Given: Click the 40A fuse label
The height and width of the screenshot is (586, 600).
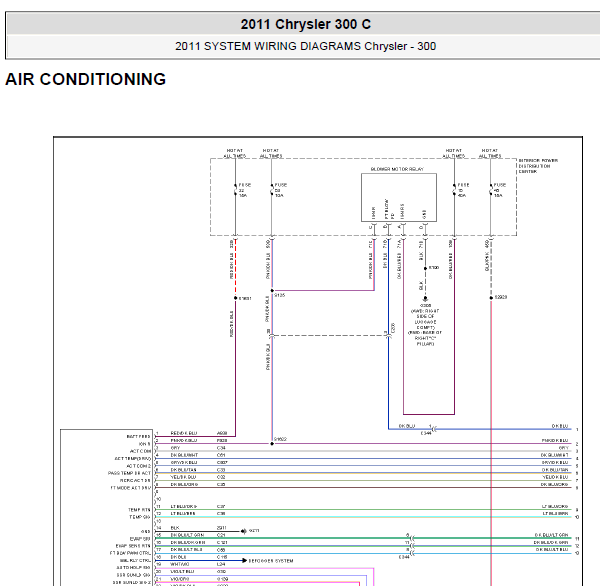Looking at the screenshot, I should (463, 190).
